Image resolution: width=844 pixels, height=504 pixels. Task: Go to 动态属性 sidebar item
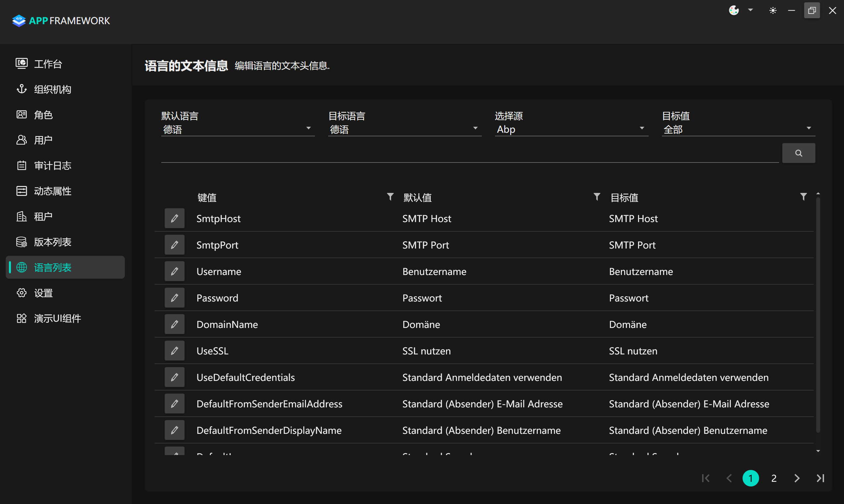(53, 191)
